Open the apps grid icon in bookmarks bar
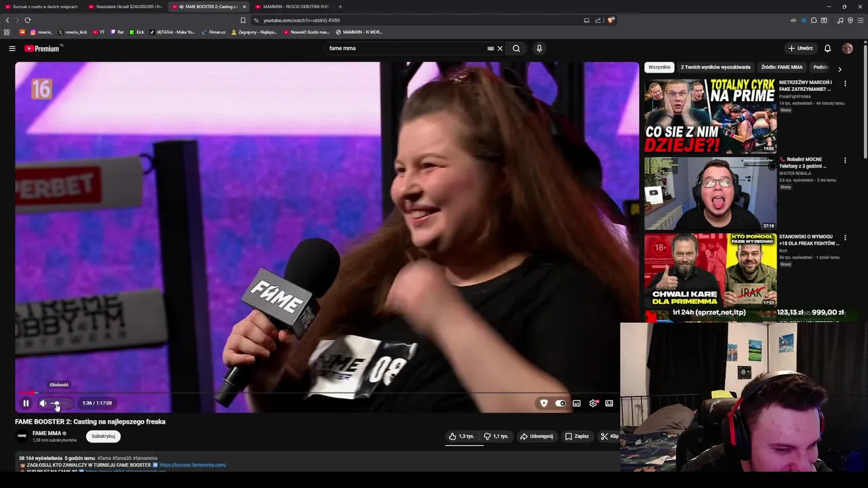This screenshot has height=488, width=868. click(x=7, y=32)
